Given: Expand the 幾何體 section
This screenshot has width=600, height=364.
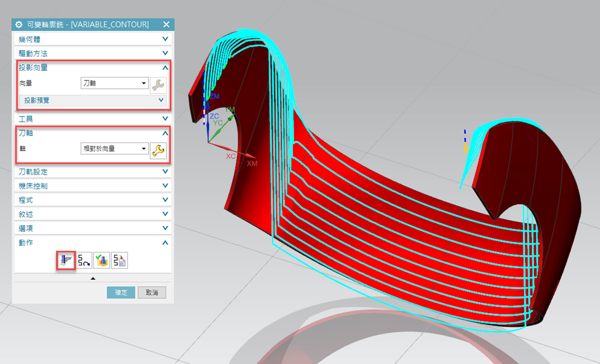Looking at the screenshot, I should click(x=93, y=39).
